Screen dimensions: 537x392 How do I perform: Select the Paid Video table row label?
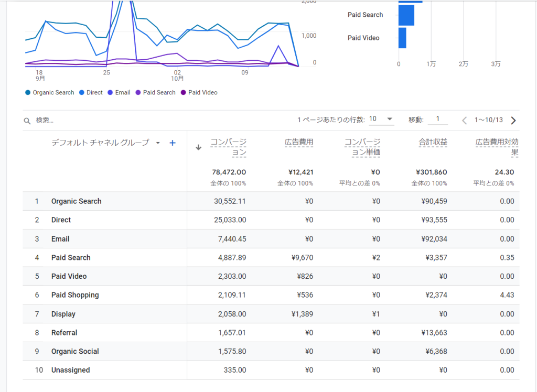tap(69, 276)
